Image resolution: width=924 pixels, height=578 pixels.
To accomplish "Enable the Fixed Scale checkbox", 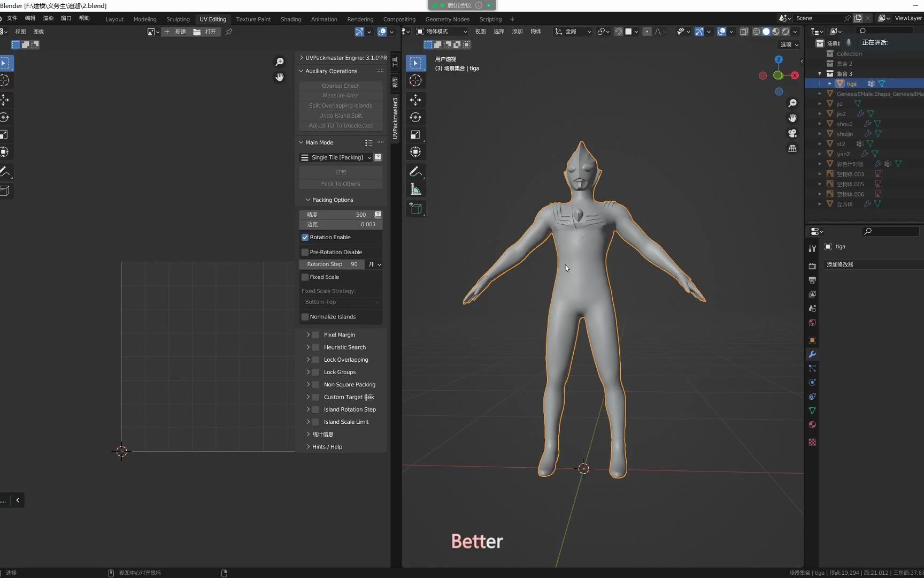I will 305,277.
